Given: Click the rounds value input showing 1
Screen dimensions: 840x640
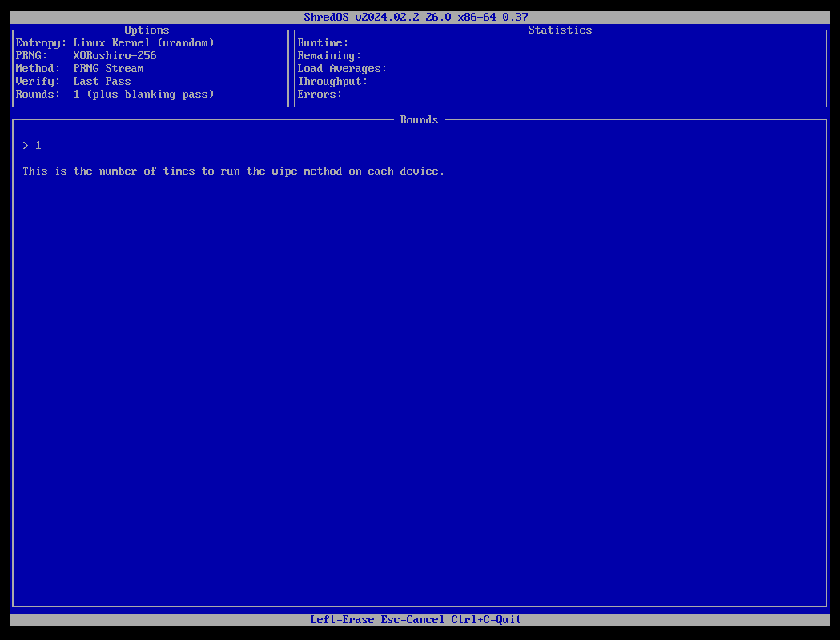Looking at the screenshot, I should click(37, 145).
